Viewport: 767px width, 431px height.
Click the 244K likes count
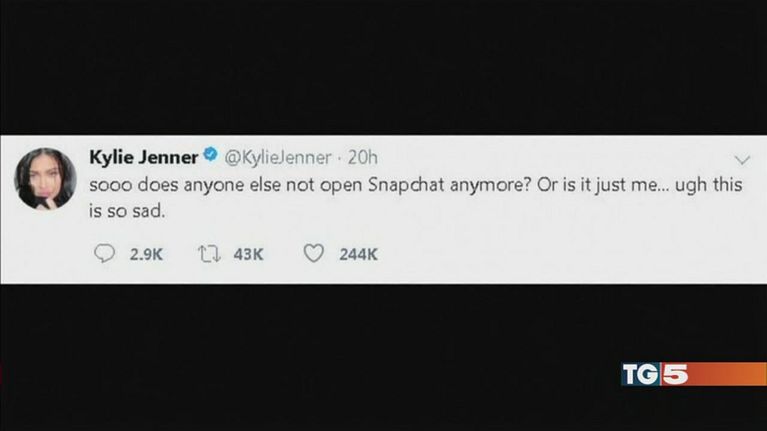pyautogui.click(x=358, y=254)
